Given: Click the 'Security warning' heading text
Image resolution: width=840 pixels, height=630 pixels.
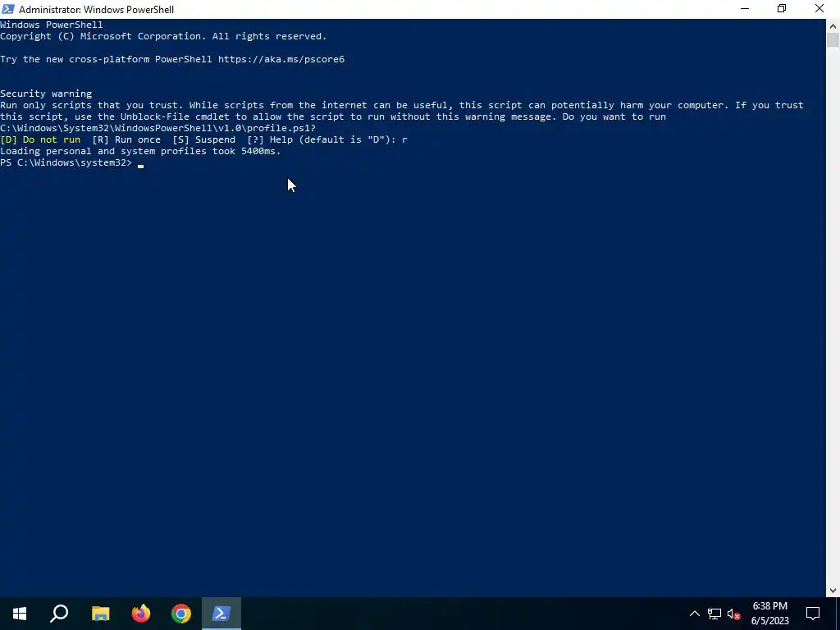Looking at the screenshot, I should click(x=46, y=94).
